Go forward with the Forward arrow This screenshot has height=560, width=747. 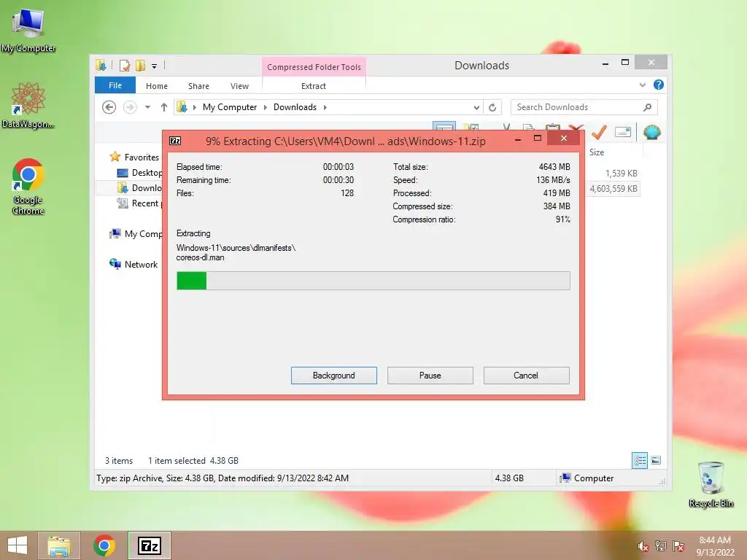pyautogui.click(x=130, y=107)
